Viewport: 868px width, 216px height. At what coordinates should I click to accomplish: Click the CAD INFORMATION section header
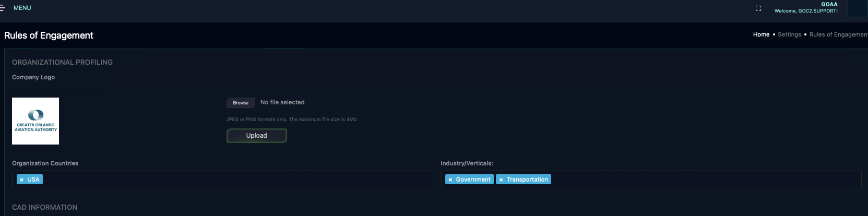coord(45,207)
